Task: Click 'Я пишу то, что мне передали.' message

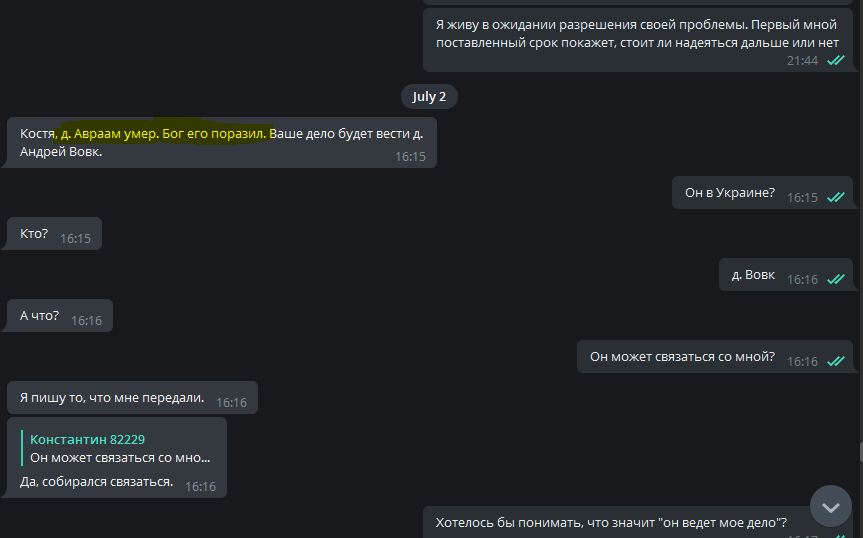Action: 132,398
